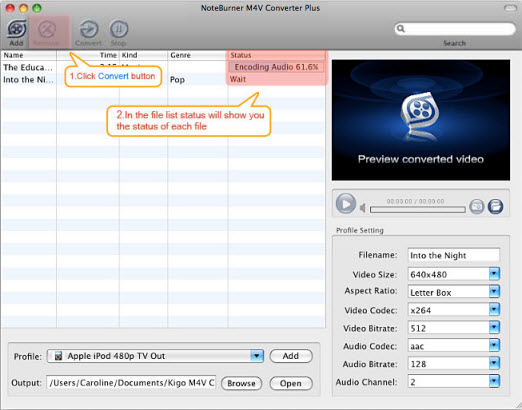This screenshot has width=522, height=410.
Task: Start conversion with the Convert toolbar icon
Action: click(89, 29)
